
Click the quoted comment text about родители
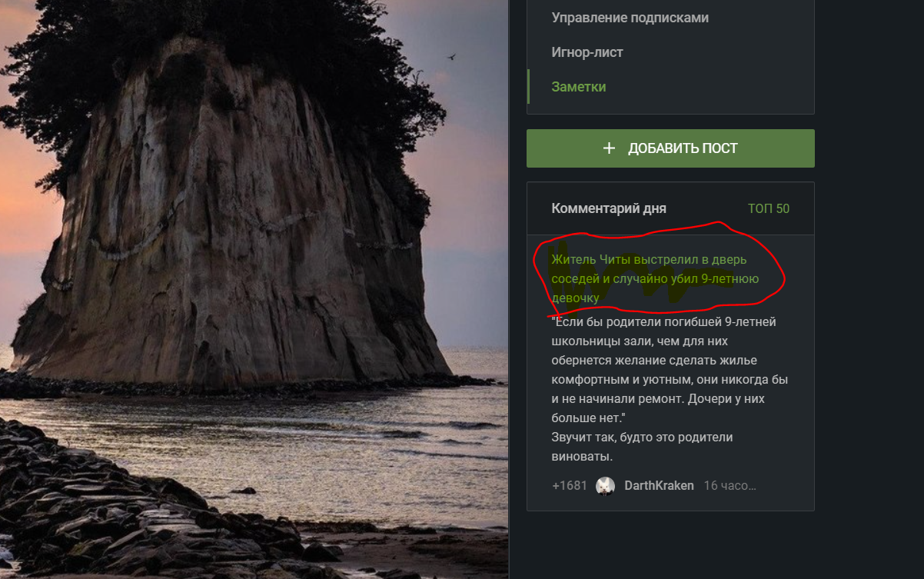[x=670, y=370]
